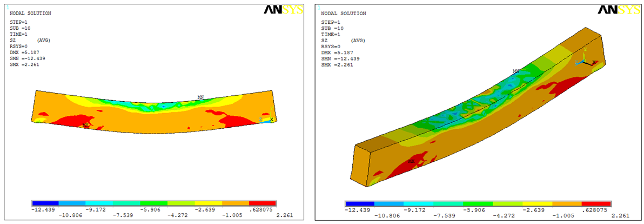This screenshot has height=224, width=644.
Task: Select the dark blue swatch in left legend
Action: click(45, 203)
